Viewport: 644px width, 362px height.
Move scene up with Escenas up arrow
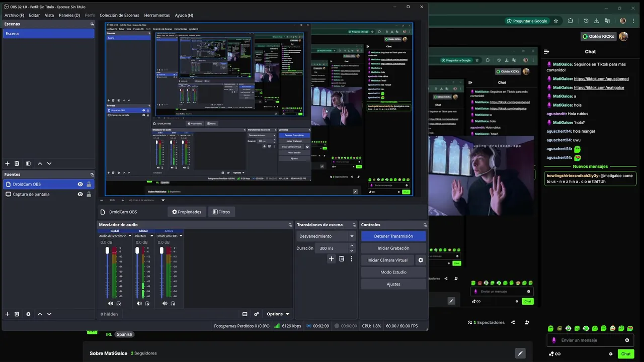(40, 163)
